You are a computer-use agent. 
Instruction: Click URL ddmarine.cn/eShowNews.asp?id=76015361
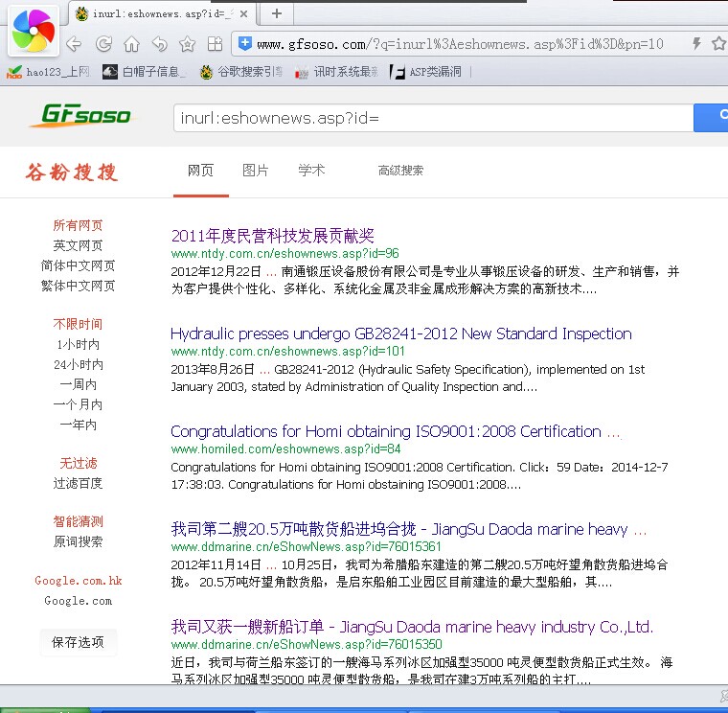[306, 546]
